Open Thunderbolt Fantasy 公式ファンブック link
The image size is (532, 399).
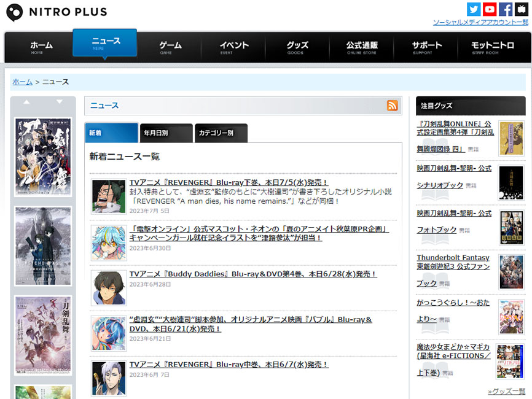453,270
